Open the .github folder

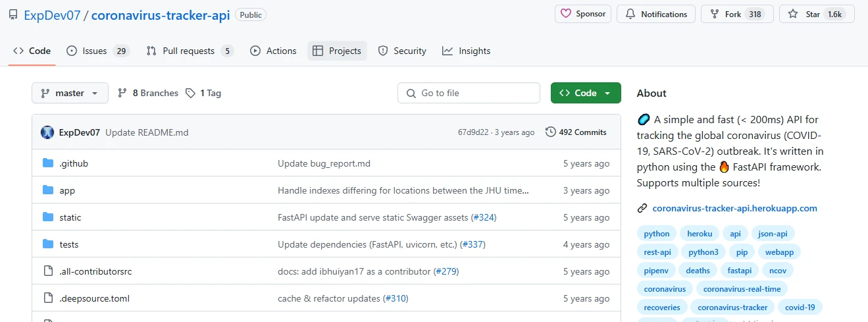pyautogui.click(x=74, y=163)
